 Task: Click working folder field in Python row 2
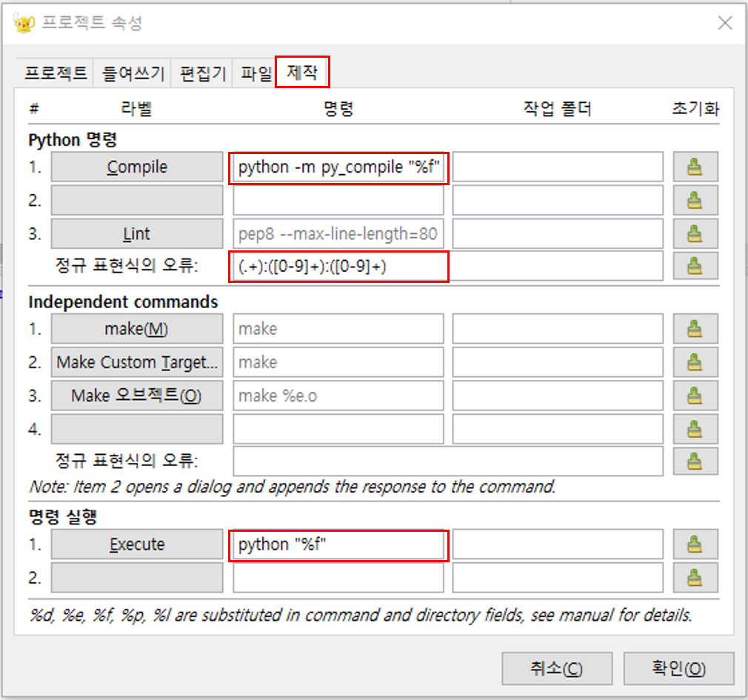tap(558, 201)
